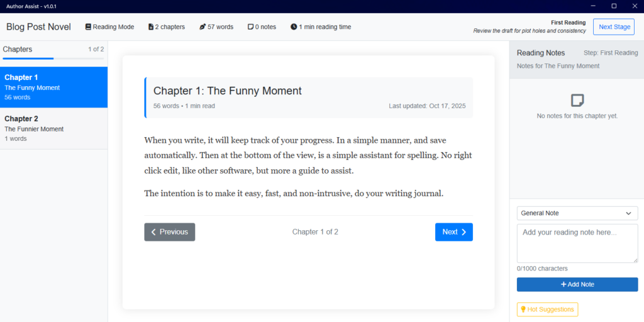This screenshot has height=322, width=644.
Task: Click the Chapter 1 heading card
Action: coord(309,97)
